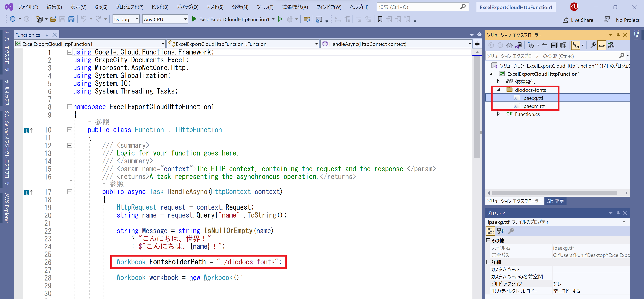This screenshot has height=299, width=644.
Task: Collapse the namespace block at line 8
Action: pyautogui.click(x=69, y=107)
